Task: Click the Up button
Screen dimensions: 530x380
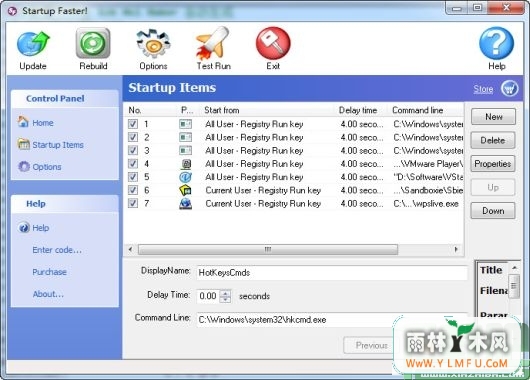Action: pyautogui.click(x=493, y=187)
